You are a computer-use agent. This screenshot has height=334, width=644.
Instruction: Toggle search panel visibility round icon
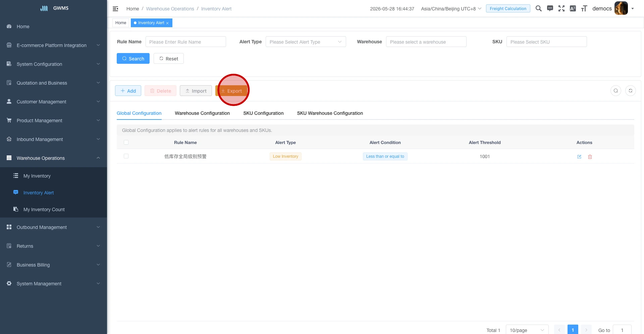click(616, 91)
